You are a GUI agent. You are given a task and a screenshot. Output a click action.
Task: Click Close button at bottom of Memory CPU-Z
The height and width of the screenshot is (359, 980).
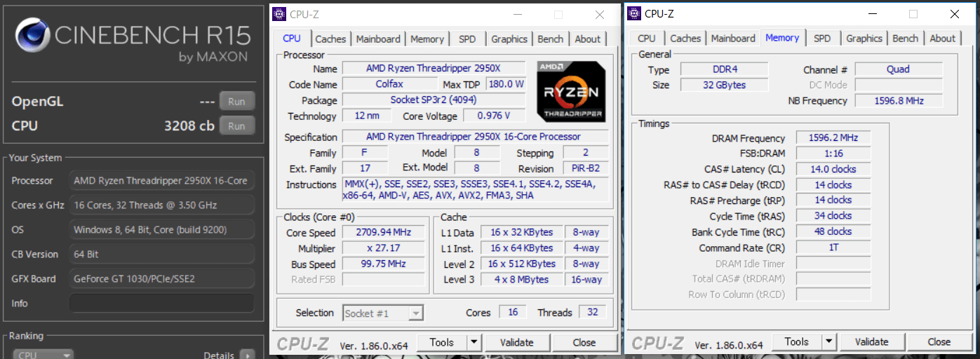[x=939, y=342]
